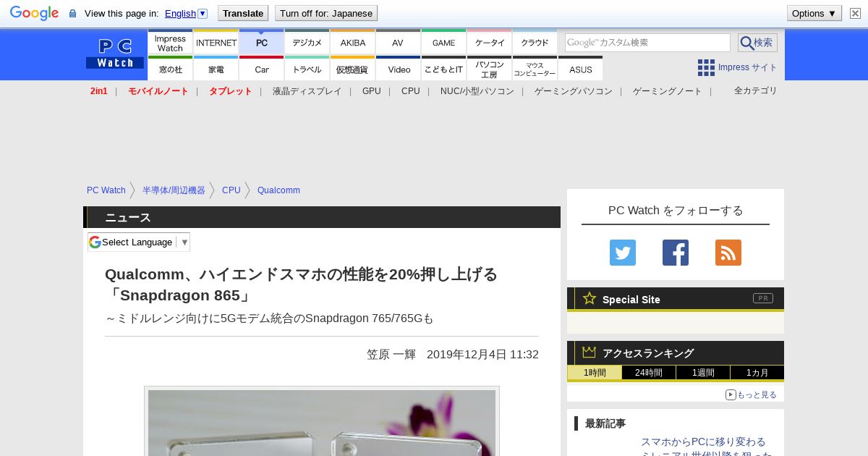Click the Google custom search field
868x456 pixels.
pyautogui.click(x=647, y=43)
